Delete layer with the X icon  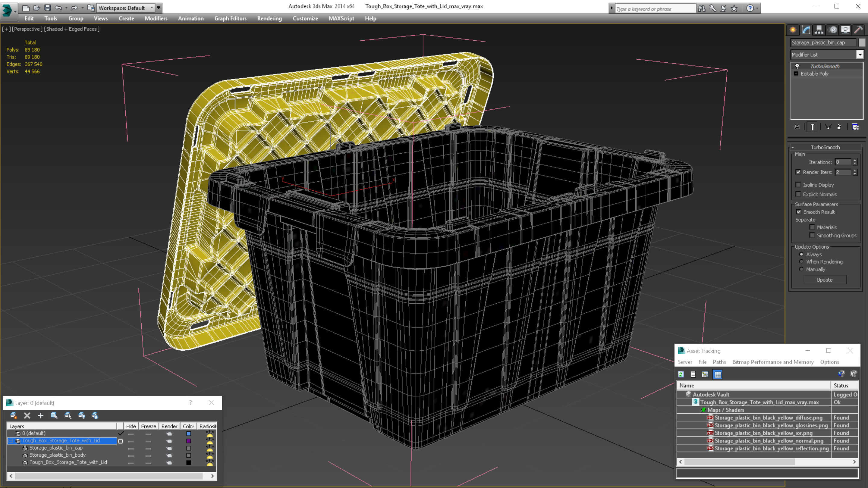coord(27,416)
